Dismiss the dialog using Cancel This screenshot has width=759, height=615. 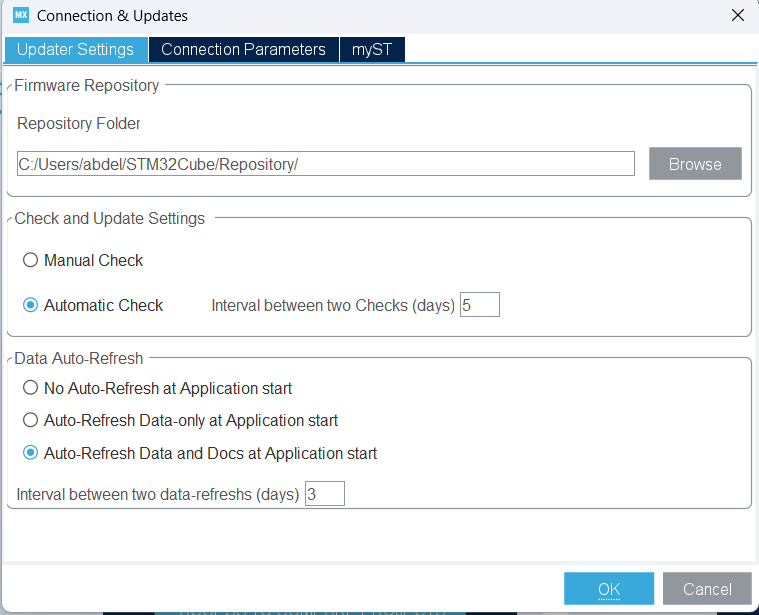coord(706,589)
